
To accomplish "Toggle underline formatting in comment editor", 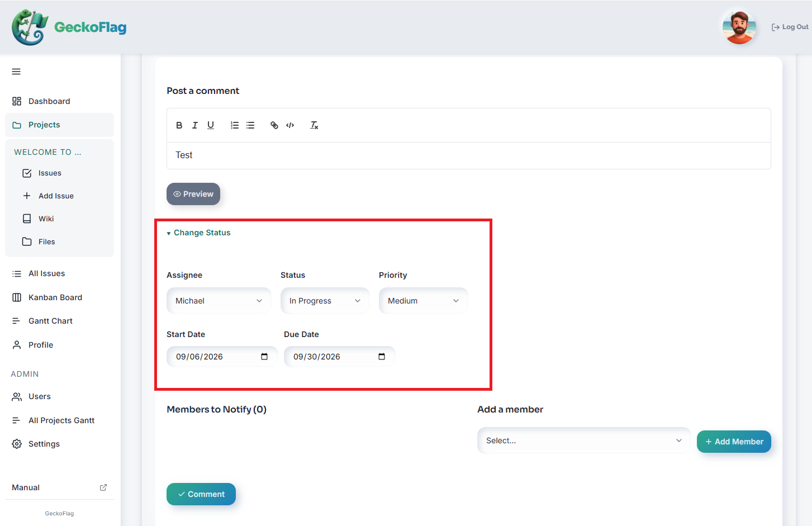I will pyautogui.click(x=211, y=125).
